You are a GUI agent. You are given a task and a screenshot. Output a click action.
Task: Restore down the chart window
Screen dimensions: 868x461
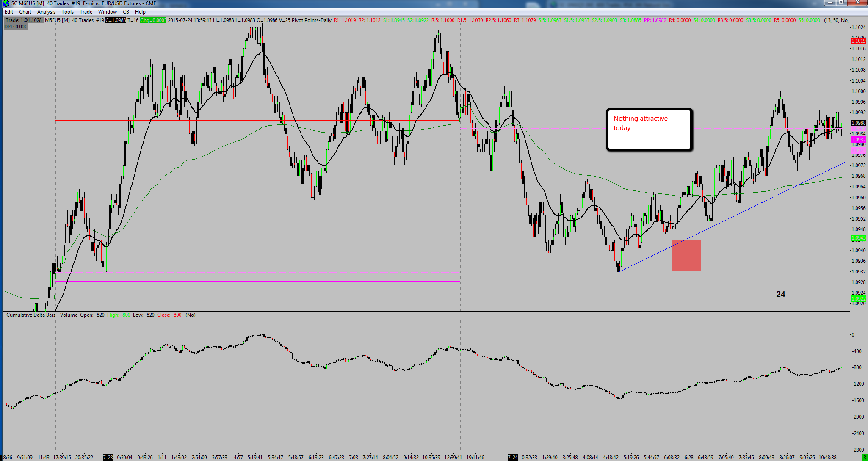coord(841,3)
